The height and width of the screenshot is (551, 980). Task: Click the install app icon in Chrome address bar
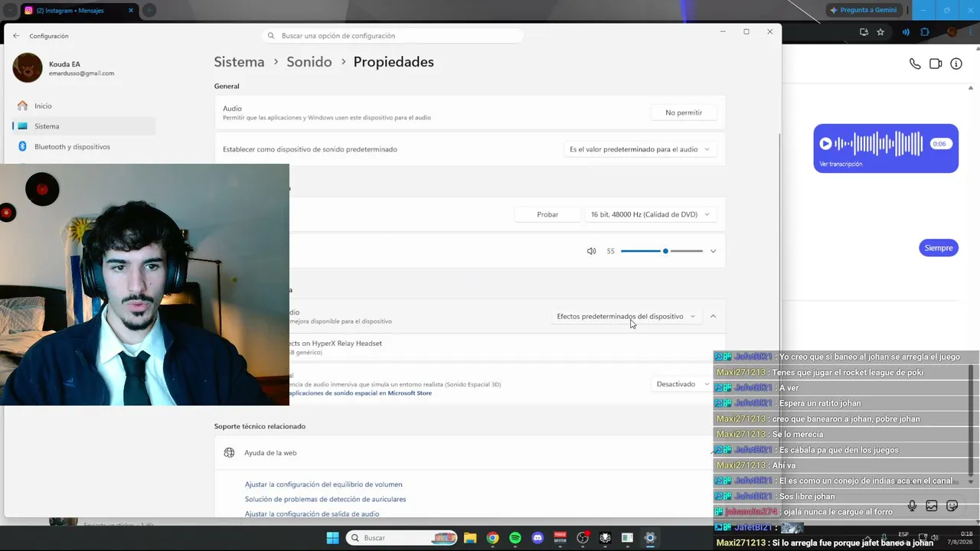click(x=864, y=32)
